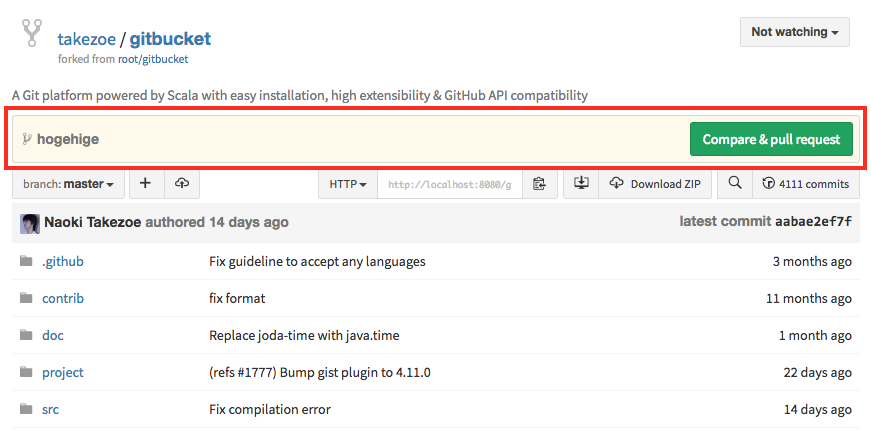Open commit Replace joda-time with java.time
This screenshot has width=871, height=433.
pos(304,336)
